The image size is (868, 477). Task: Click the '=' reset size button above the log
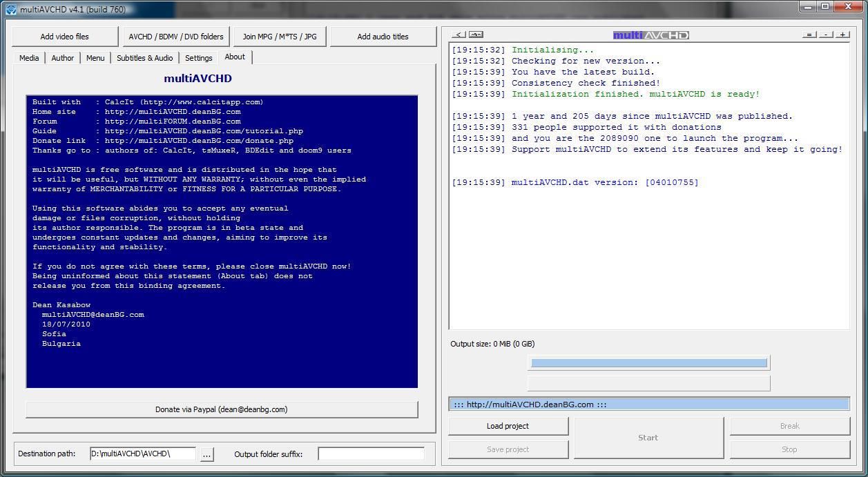(x=809, y=35)
